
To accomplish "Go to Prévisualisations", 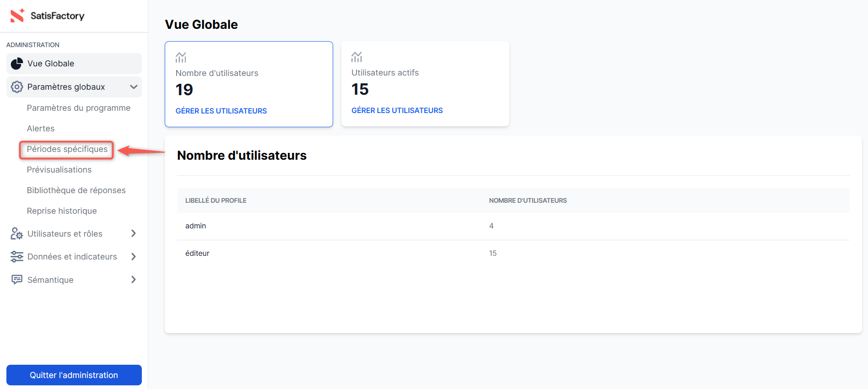I will point(59,170).
